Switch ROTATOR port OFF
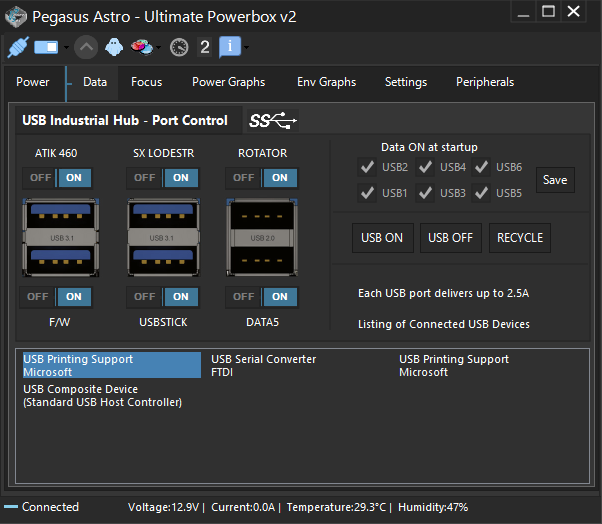This screenshot has width=602, height=524. coord(243,178)
